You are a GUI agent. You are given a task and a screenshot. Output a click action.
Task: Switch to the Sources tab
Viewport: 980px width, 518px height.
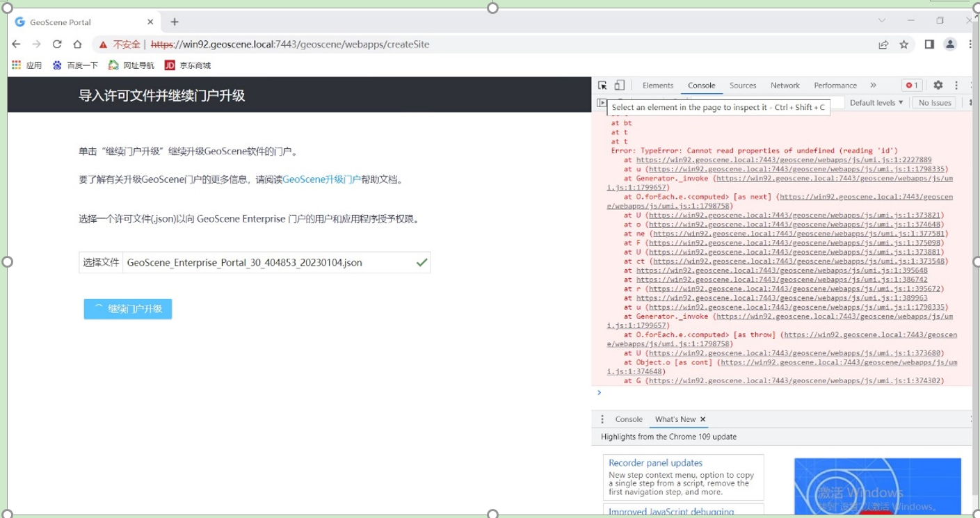[743, 86]
